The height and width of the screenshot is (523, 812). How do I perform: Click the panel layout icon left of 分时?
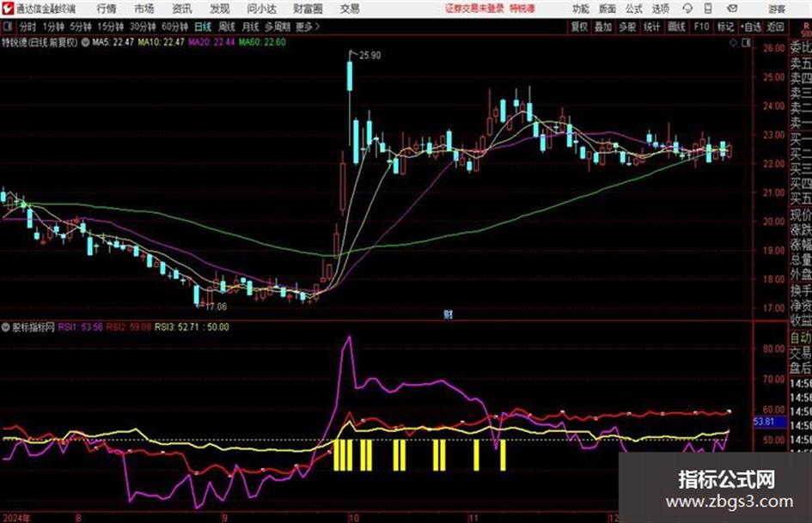tap(7, 27)
